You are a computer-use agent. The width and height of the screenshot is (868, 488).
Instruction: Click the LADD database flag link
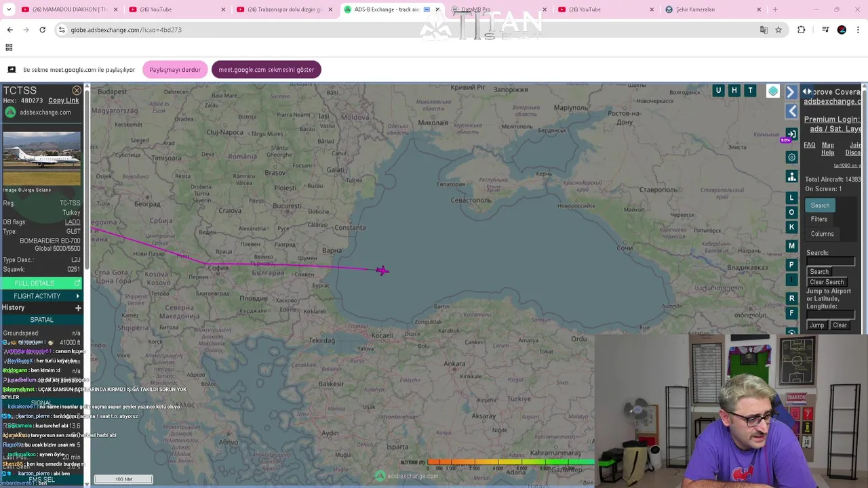[x=73, y=222]
